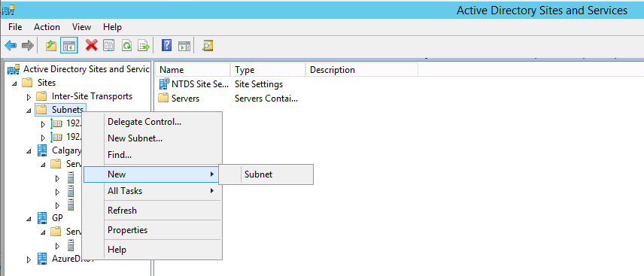
Task: Collapse the Servers folder under GP
Action: [43, 232]
